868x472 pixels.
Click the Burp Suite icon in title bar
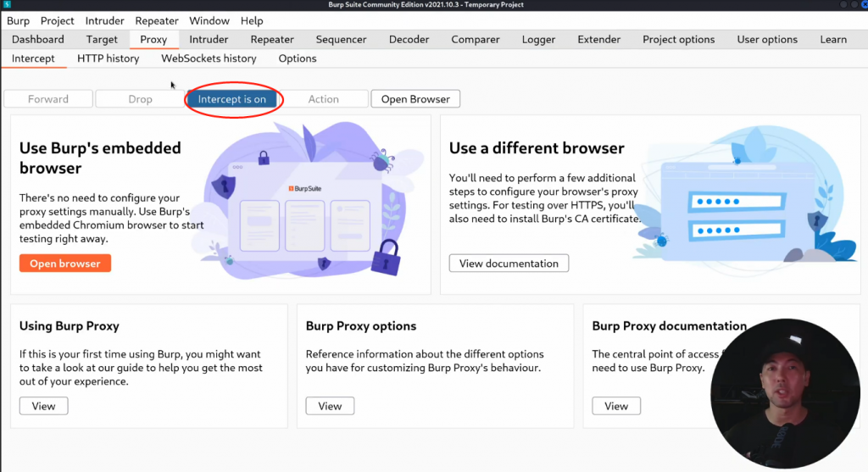click(7, 4)
